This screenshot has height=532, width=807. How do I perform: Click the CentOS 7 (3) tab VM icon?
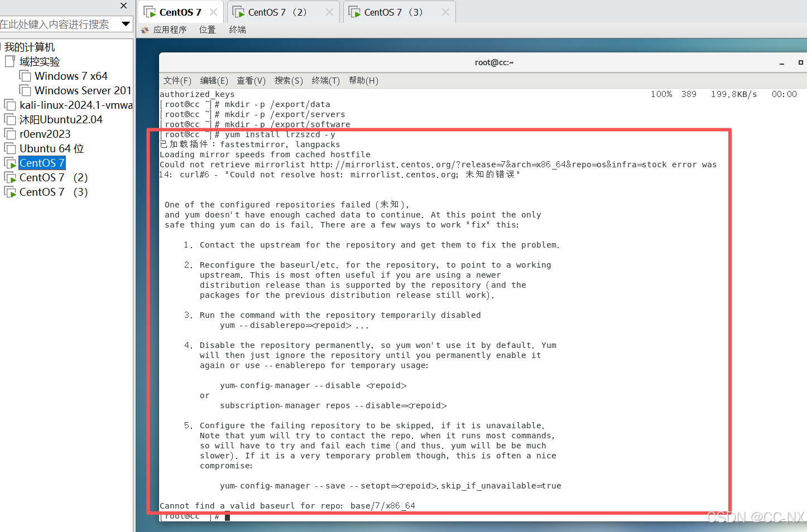(x=354, y=12)
